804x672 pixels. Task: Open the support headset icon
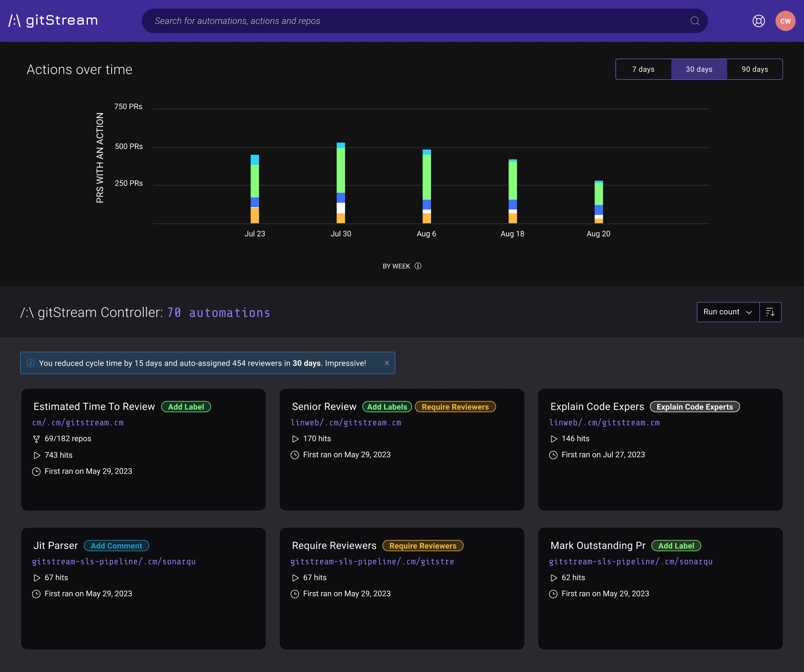759,21
